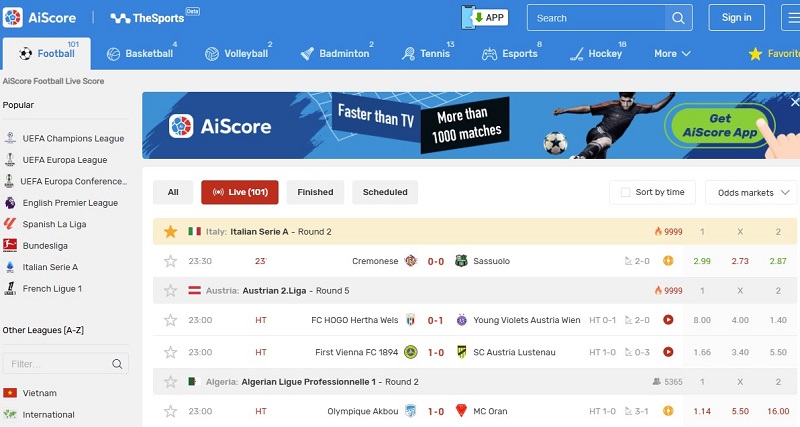800x427 pixels.
Task: Click the Vietnam flag icon
Action: [x=10, y=393]
